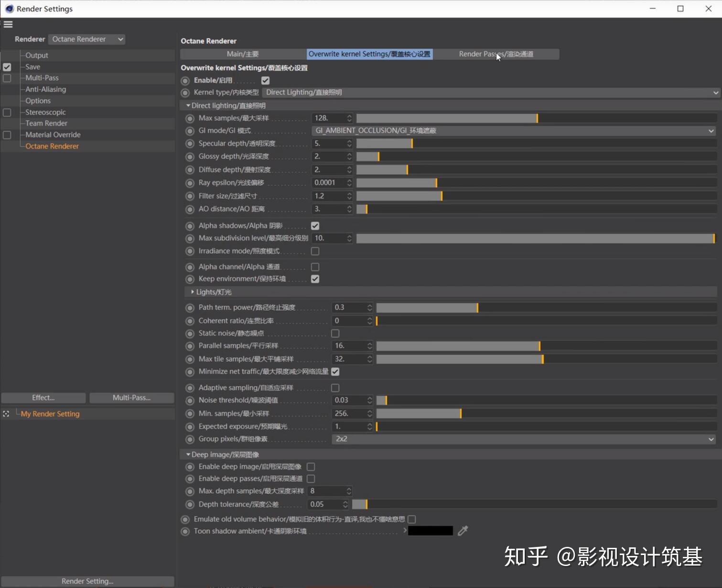722x588 pixels.
Task: Toggle Alpha shadows checkbox
Action: point(315,226)
